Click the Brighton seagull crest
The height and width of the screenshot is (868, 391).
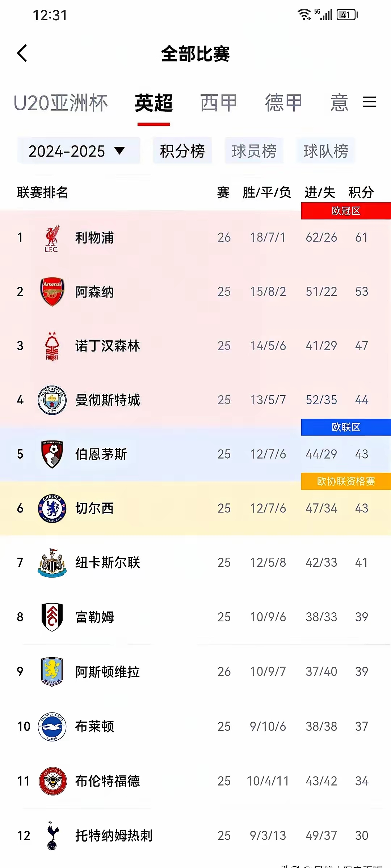tap(52, 726)
